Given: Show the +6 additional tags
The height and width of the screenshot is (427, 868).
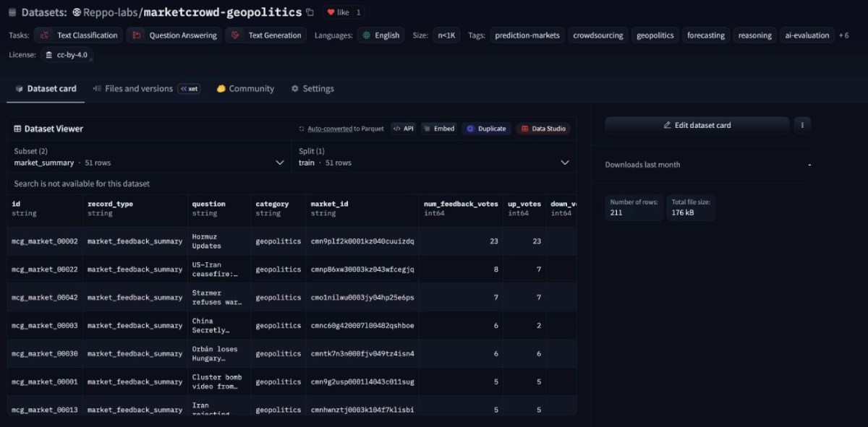Looking at the screenshot, I should 845,35.
